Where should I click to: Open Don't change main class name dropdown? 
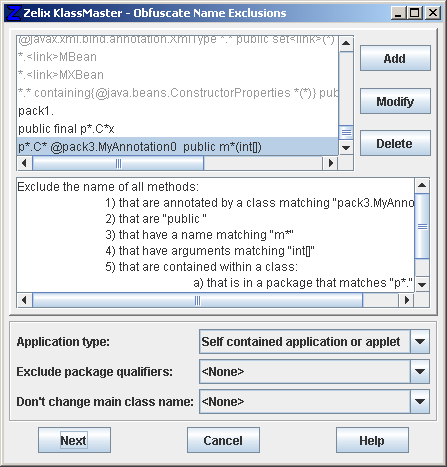click(x=420, y=401)
